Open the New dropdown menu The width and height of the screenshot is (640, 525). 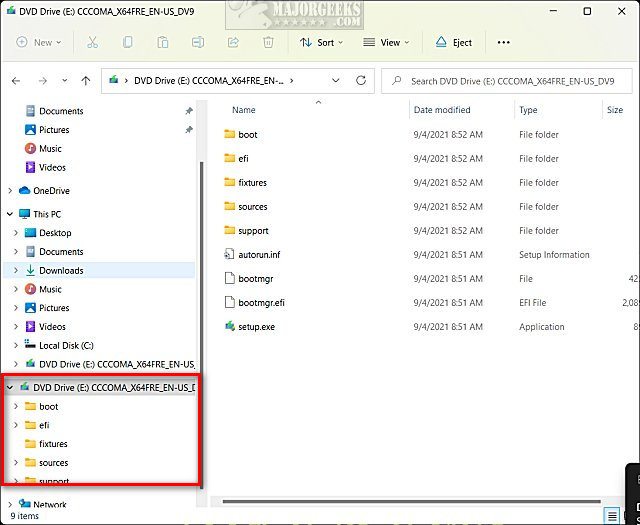coord(39,43)
